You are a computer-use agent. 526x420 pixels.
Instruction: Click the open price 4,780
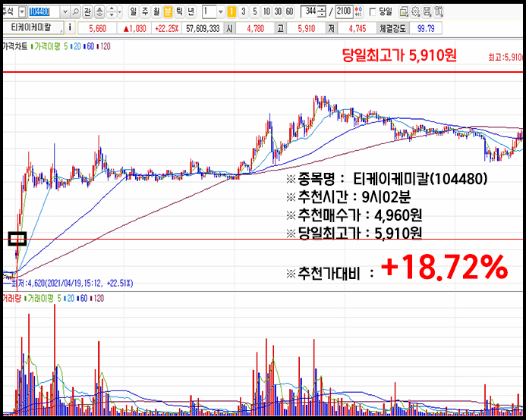256,29
